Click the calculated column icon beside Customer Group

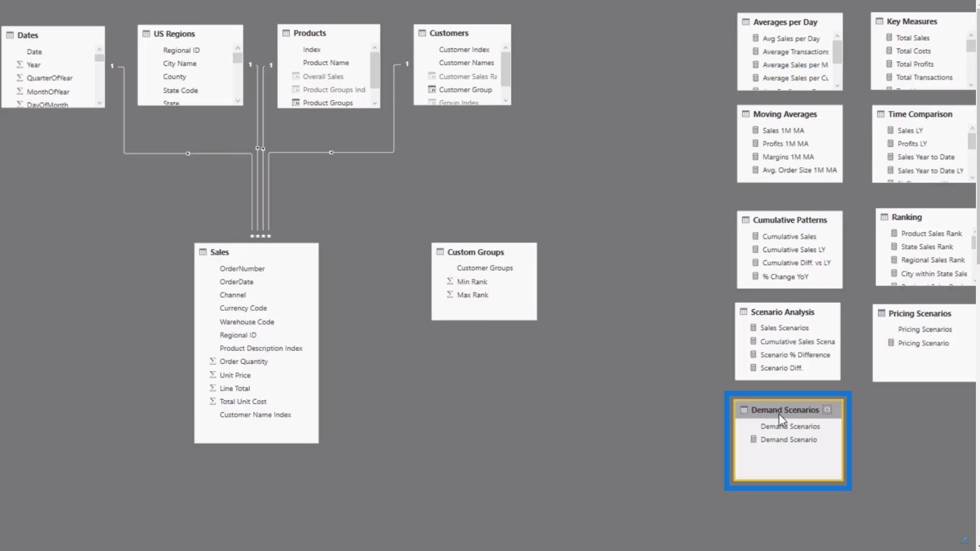point(432,90)
